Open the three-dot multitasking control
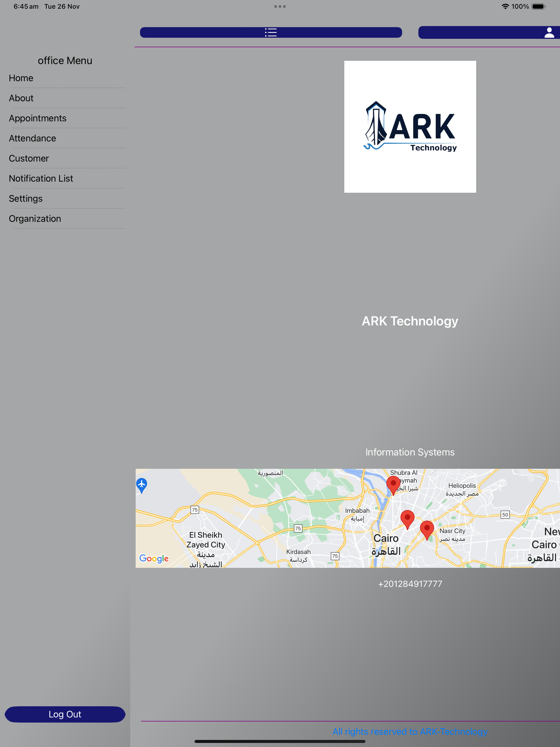Viewport: 560px width, 747px height. click(x=280, y=7)
